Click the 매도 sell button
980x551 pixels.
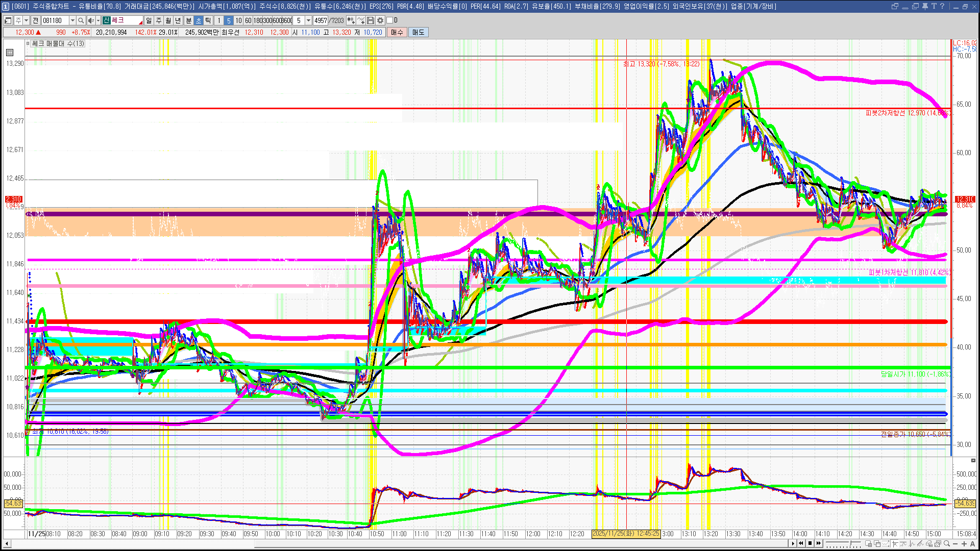coord(418,32)
